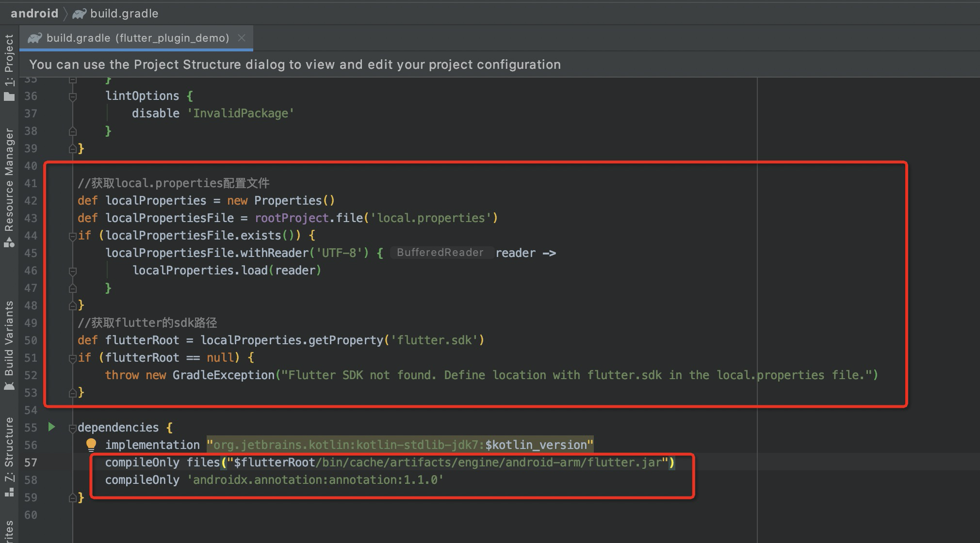This screenshot has height=543, width=980.
Task: Collapse the flutterRoot null-check block
Action: tap(73, 357)
